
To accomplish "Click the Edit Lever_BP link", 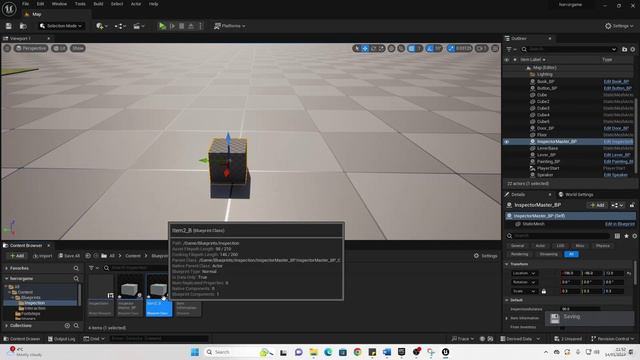I will (x=617, y=155).
